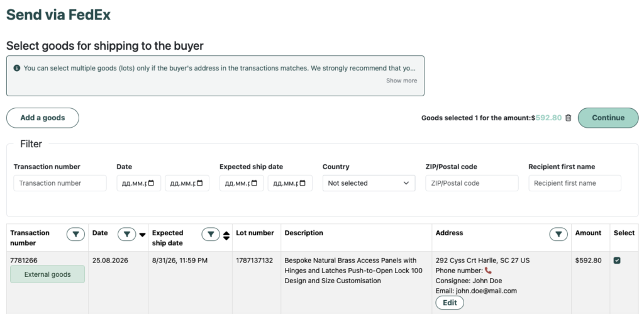Viewport: 644px width, 314px height.
Task: Click the External goods badge
Action: coord(48,274)
